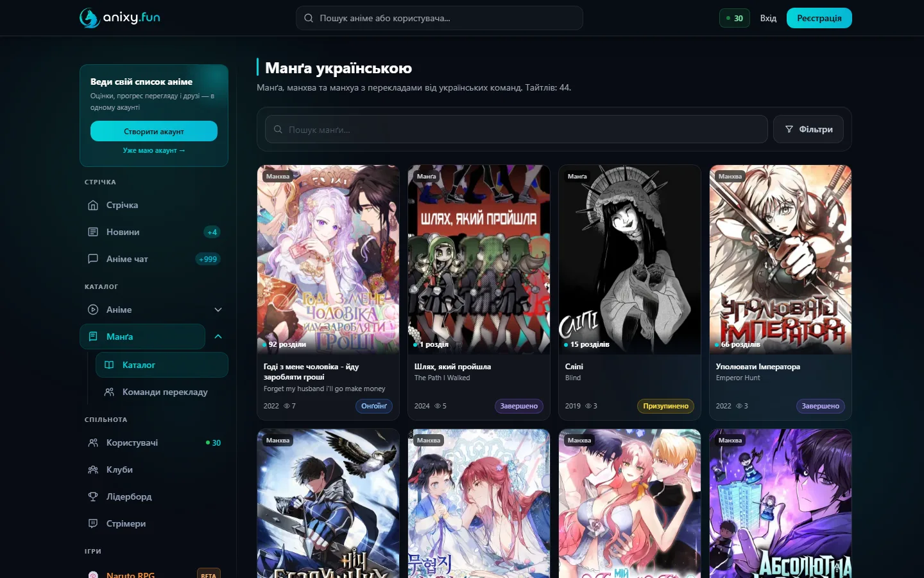This screenshot has height=578, width=924.
Task: Select Каталог under Манґа
Action: point(162,365)
